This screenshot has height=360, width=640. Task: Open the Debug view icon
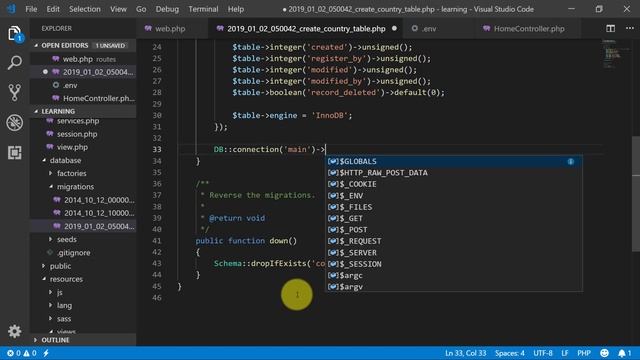[15, 122]
